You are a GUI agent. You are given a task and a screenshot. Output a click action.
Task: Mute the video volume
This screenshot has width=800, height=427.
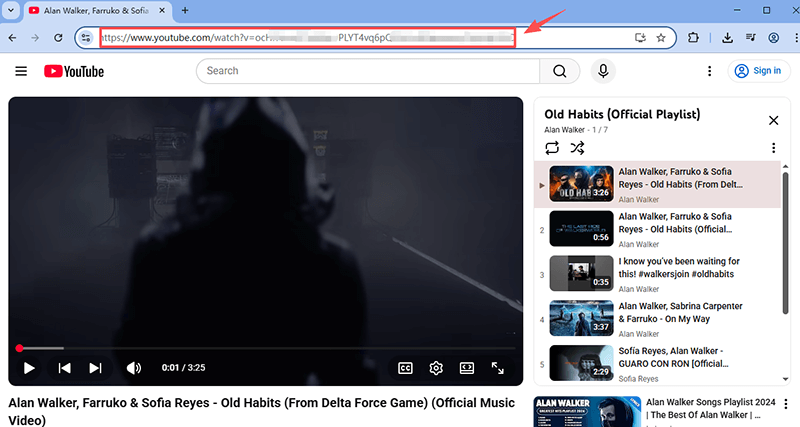click(134, 368)
